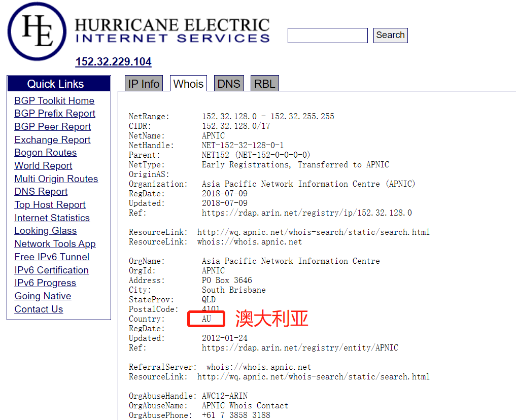Open Multi Origin Routes link
516x420 pixels.
coord(56,179)
